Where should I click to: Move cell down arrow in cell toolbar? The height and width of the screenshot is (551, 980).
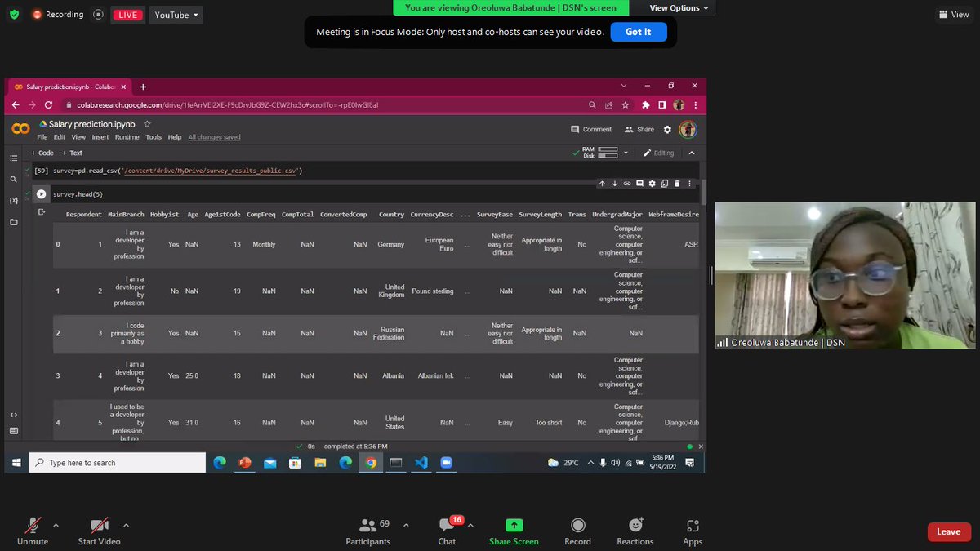point(615,184)
